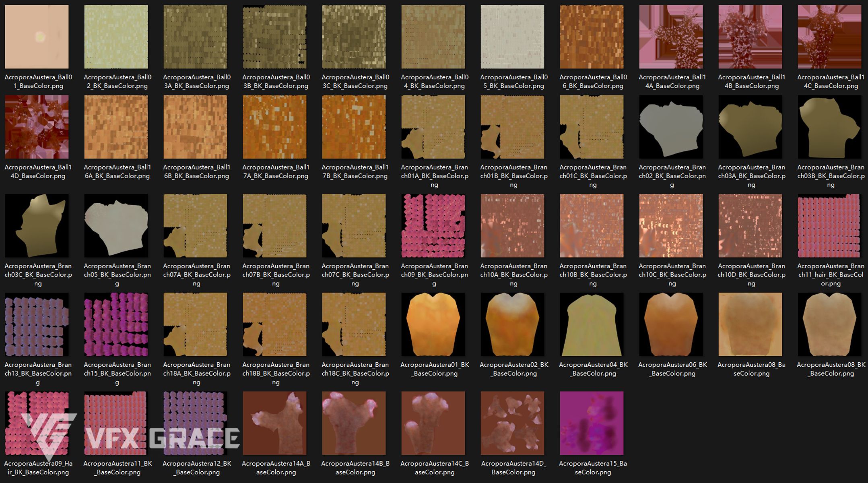Select purple AcroporaAustera_Branch13_BK_BaseColor.png thumbnail

pos(37,324)
